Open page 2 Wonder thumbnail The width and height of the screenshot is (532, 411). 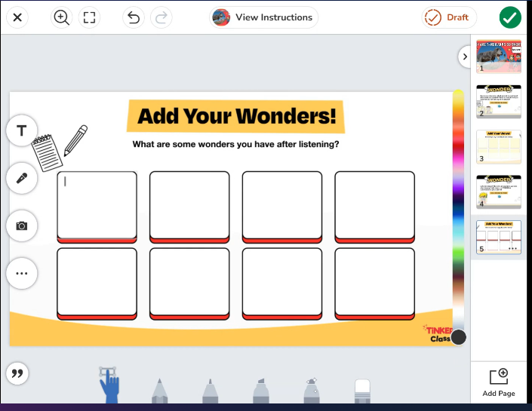tap(498, 101)
